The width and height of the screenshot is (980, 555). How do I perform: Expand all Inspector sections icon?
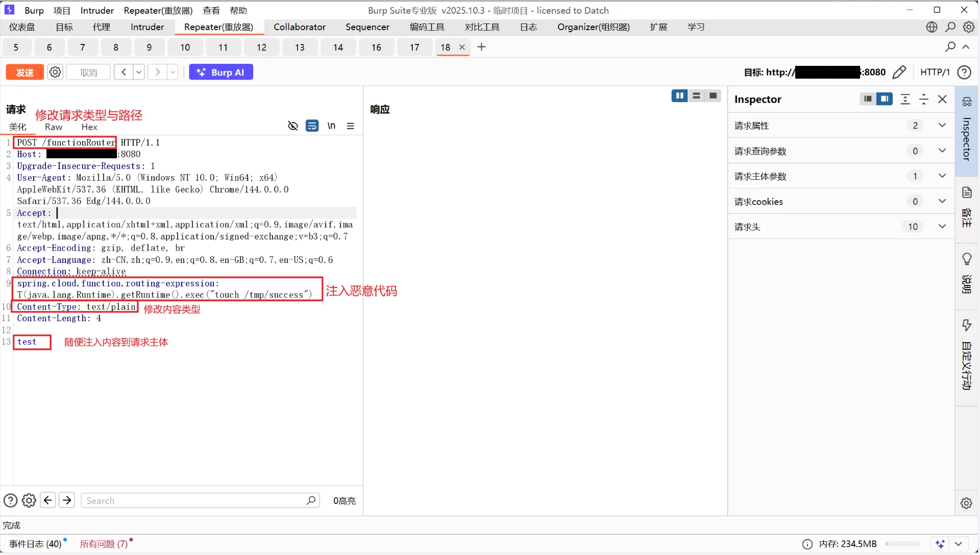(x=905, y=99)
